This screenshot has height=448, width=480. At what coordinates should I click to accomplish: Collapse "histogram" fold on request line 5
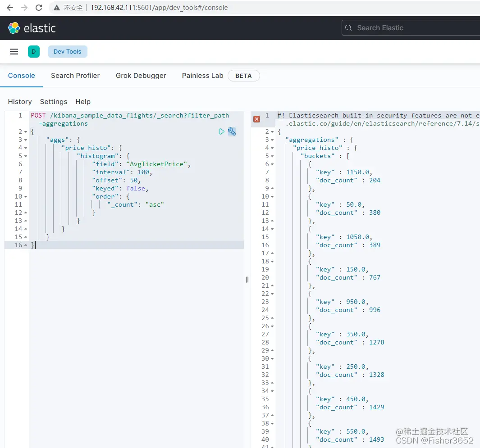tap(26, 156)
